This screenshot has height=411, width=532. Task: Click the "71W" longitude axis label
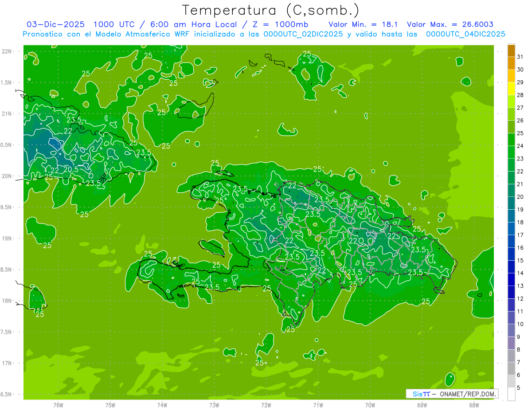click(x=318, y=405)
